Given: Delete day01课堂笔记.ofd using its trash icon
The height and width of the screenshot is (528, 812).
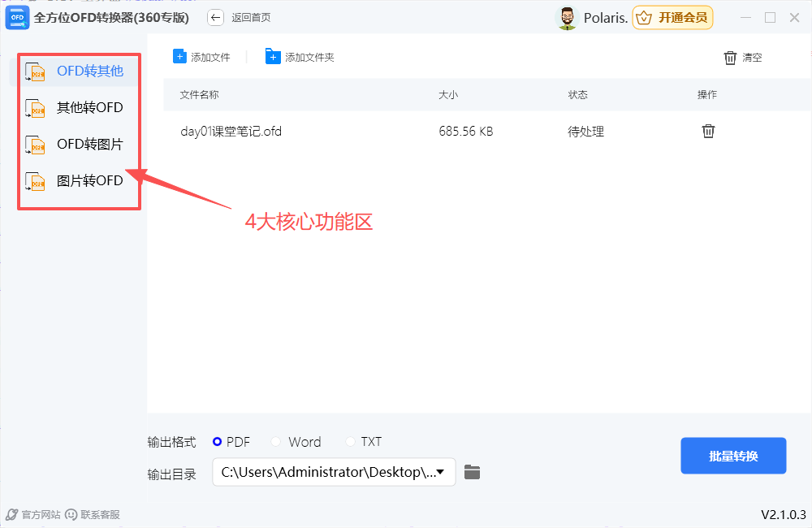Looking at the screenshot, I should 708,131.
